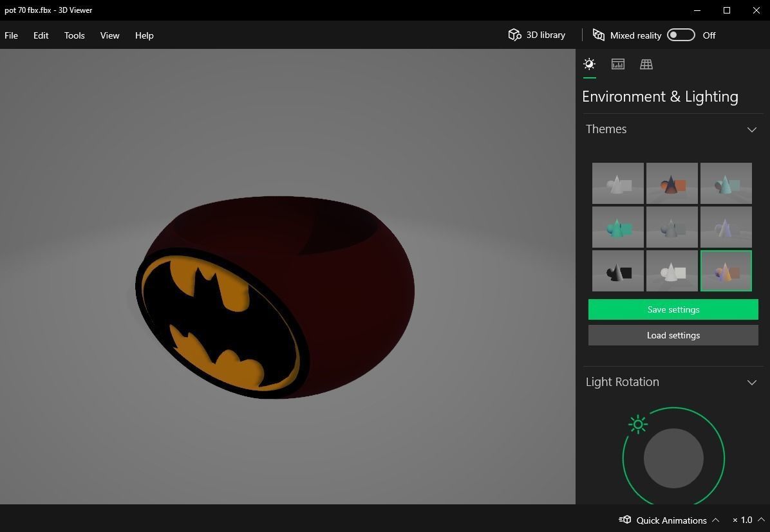This screenshot has width=770, height=532.
Task: Click the sun light rotation handle
Action: 638,424
